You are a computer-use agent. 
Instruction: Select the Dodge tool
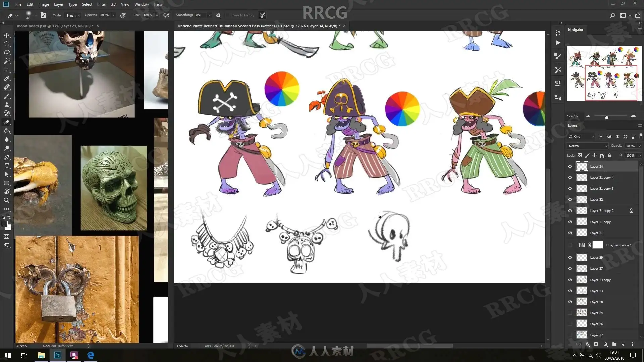pos(7,148)
